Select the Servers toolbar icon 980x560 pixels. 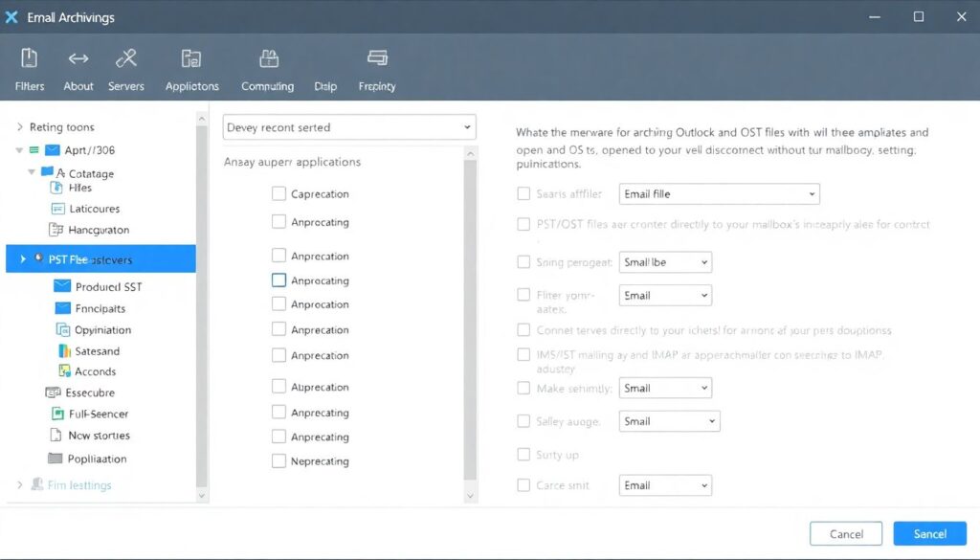(126, 59)
